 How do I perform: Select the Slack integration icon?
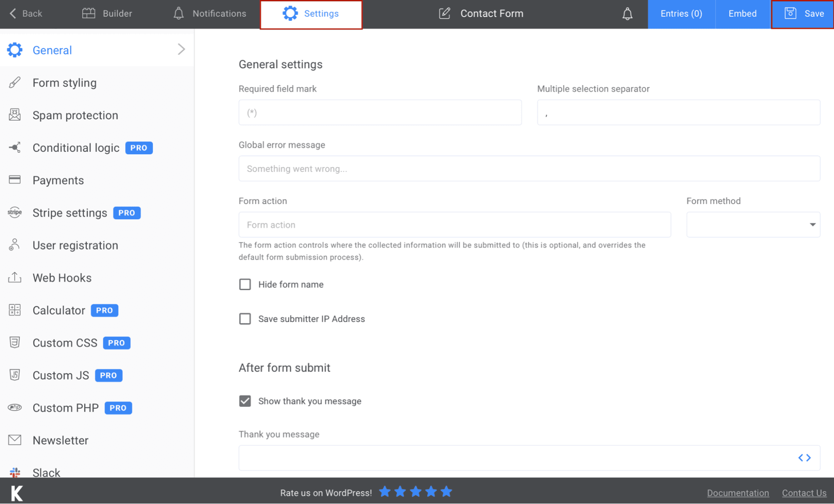point(14,472)
